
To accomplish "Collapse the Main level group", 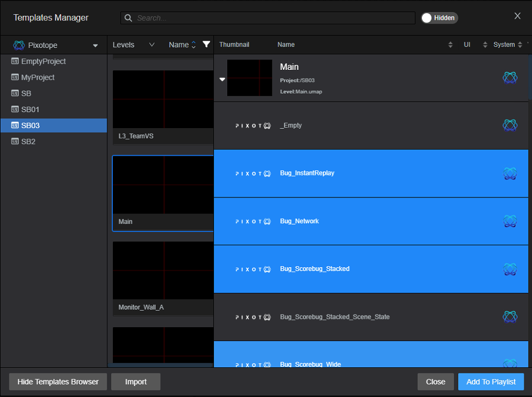I will click(222, 79).
